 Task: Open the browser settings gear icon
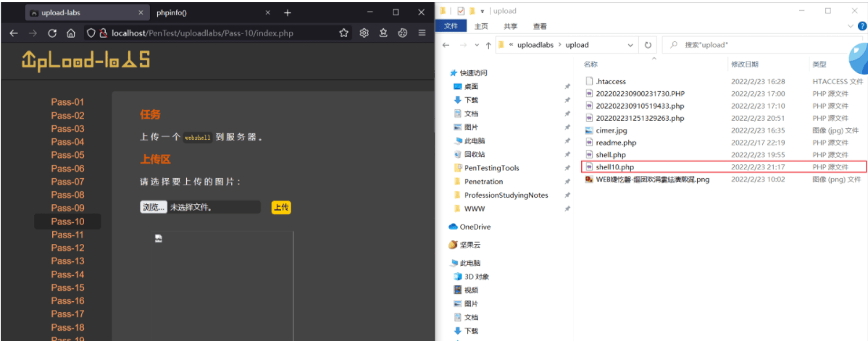[364, 33]
